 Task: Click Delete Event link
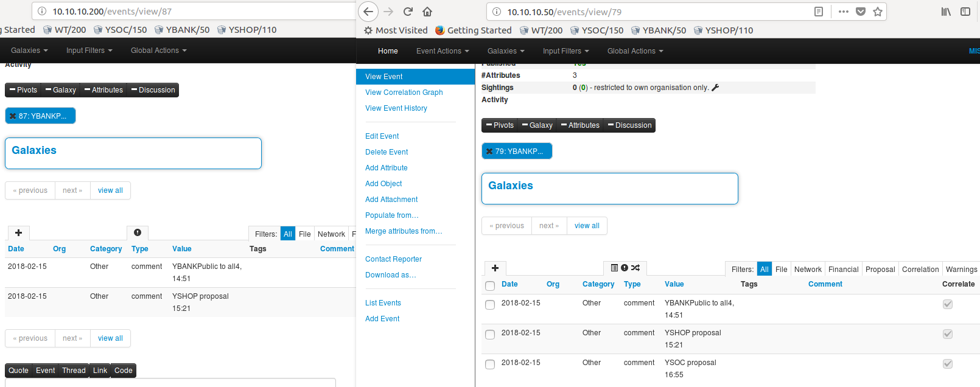click(387, 152)
